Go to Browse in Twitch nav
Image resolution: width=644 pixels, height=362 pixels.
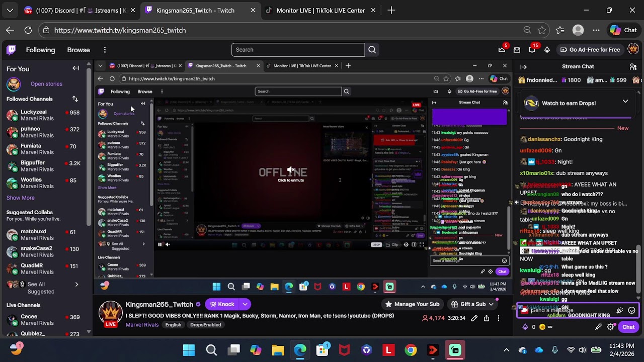(x=78, y=50)
